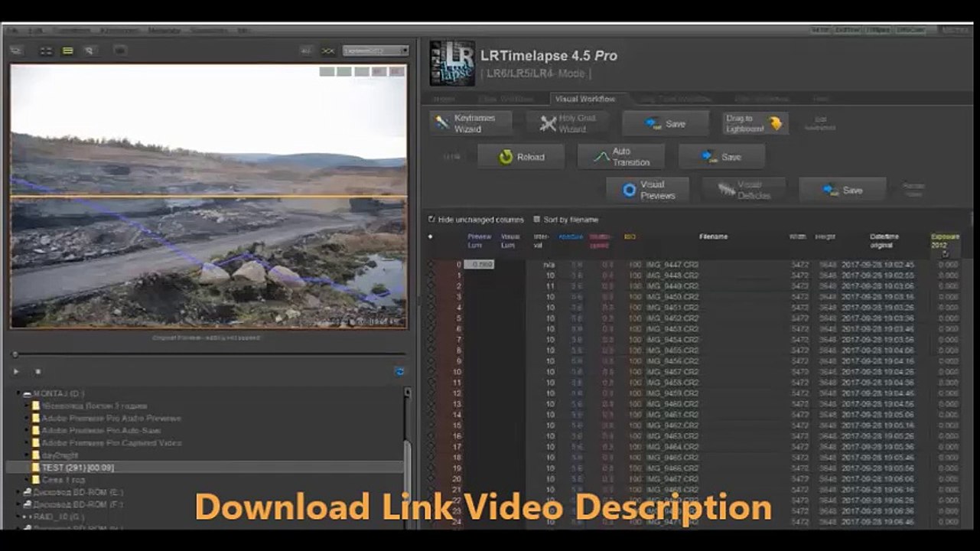Select the MONTAJ (D:) drive
The height and width of the screenshot is (551, 980).
[59, 393]
